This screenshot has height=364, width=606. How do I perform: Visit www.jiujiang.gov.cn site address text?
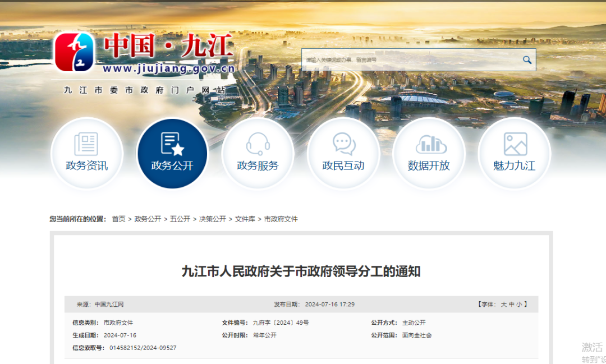coord(169,69)
